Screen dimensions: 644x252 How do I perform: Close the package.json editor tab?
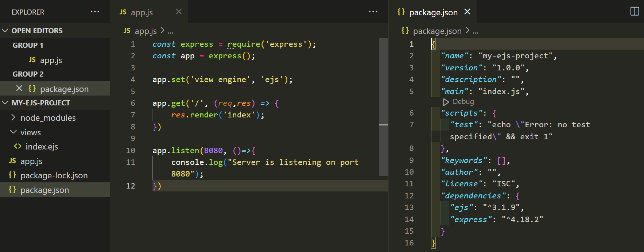pyautogui.click(x=467, y=12)
